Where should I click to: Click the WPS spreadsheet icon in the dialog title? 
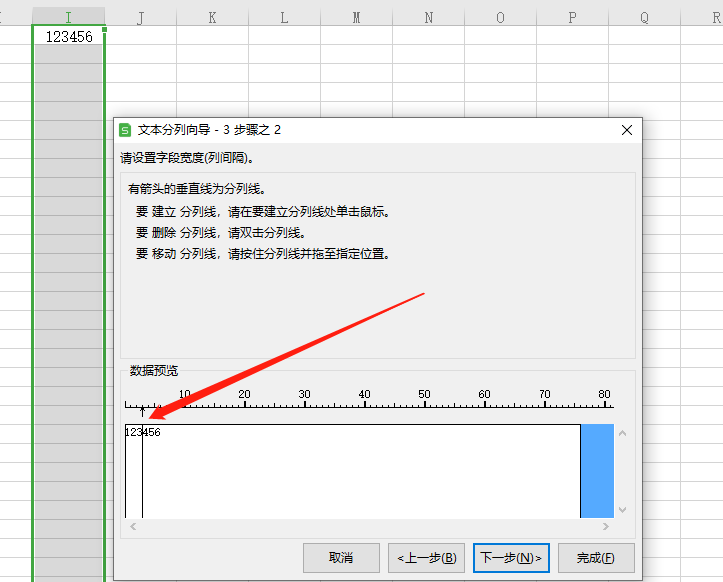click(x=125, y=130)
